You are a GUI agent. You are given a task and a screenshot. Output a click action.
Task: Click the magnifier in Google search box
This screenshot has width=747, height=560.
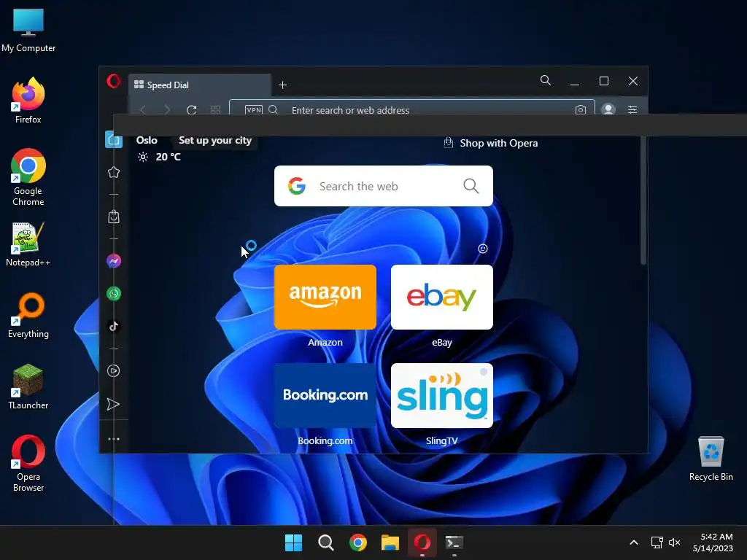pyautogui.click(x=471, y=186)
